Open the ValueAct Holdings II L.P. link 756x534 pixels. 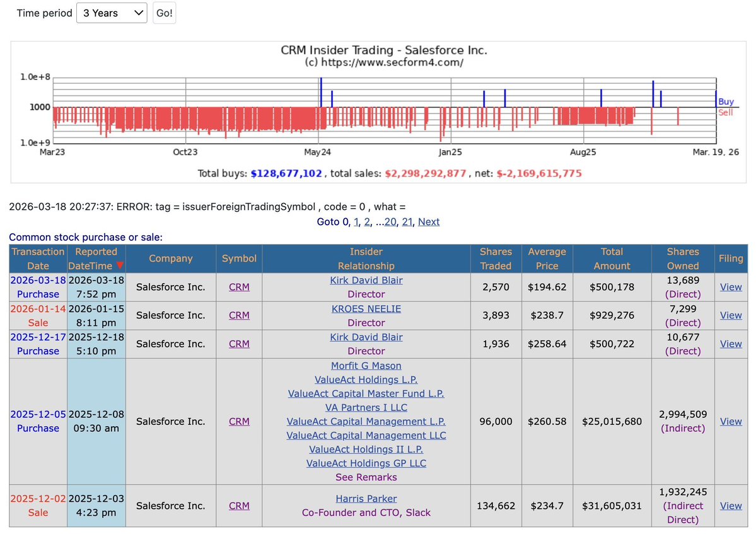point(366,449)
